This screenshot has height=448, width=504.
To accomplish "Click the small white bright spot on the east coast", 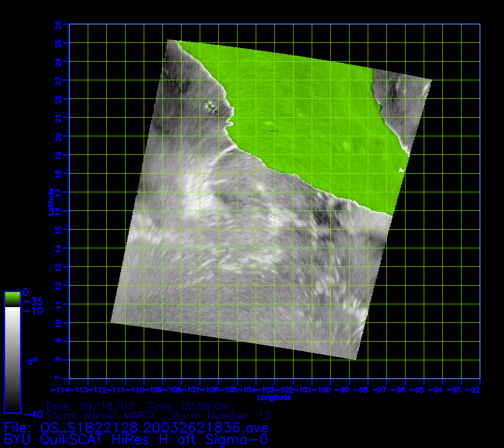I will point(401,170).
